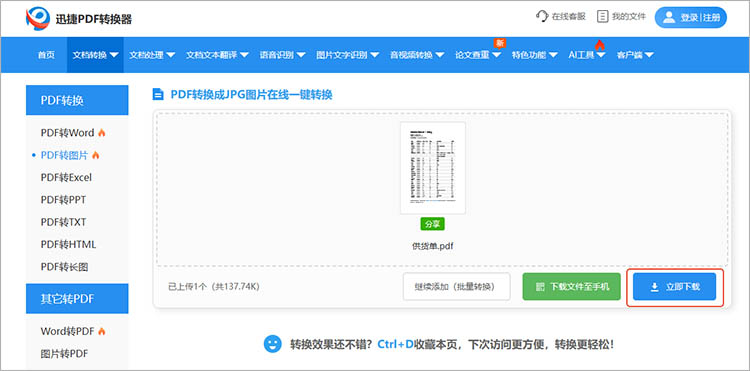The image size is (750, 371).
Task: Click the 继续添加（批量转换）button
Action: pyautogui.click(x=456, y=286)
